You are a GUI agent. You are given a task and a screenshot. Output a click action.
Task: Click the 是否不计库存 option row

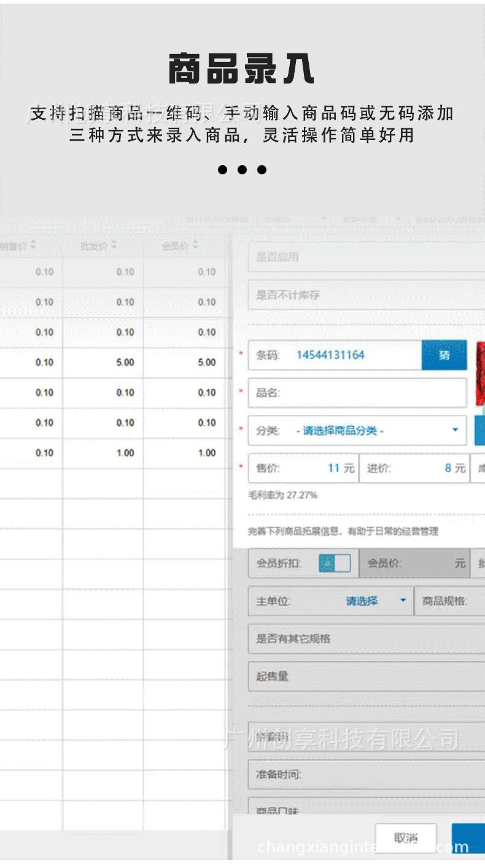(x=366, y=295)
